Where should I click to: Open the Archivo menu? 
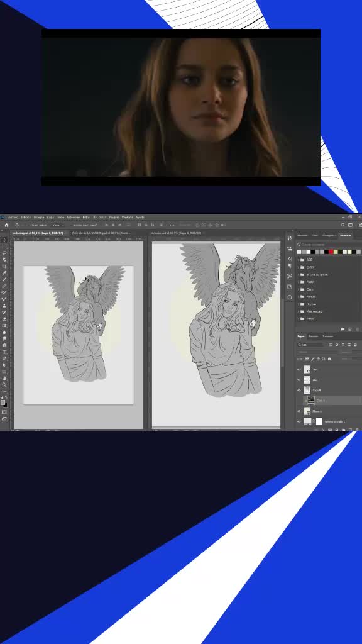[x=13, y=217]
